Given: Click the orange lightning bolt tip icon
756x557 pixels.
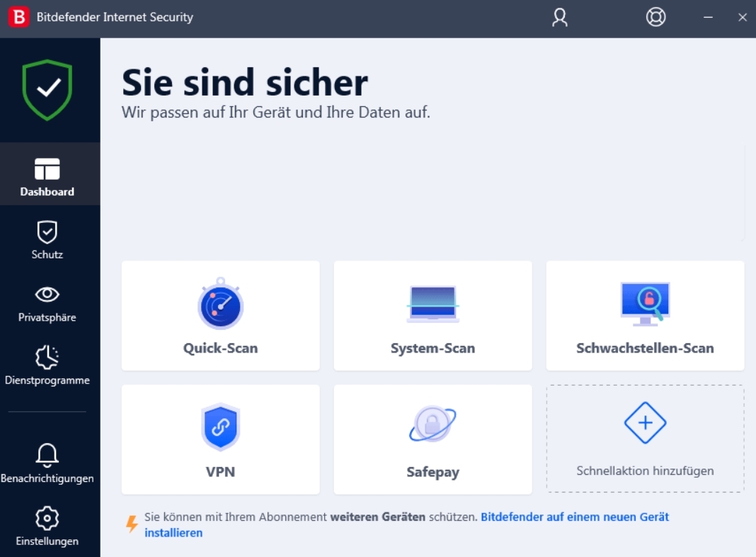Looking at the screenshot, I should (x=132, y=524).
